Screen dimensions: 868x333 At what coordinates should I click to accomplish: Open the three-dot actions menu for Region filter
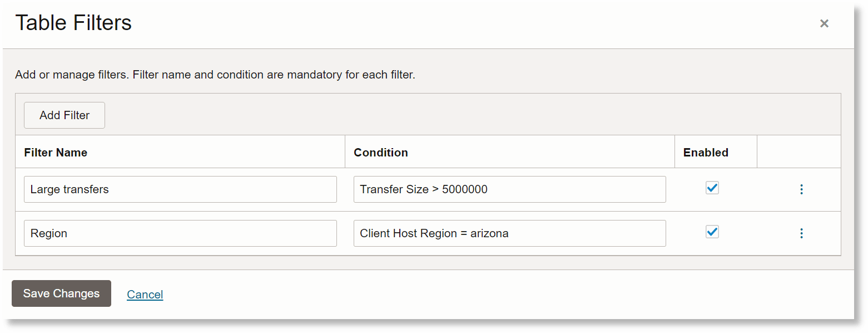pos(801,233)
